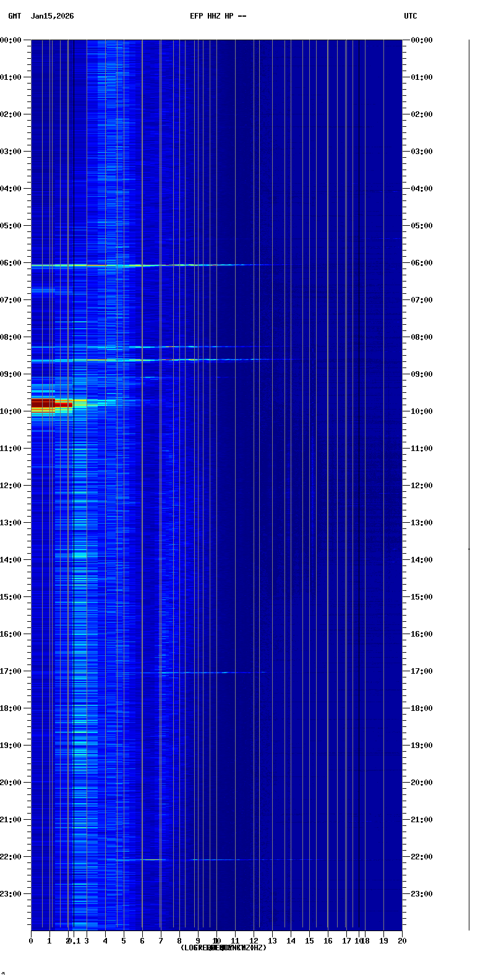Click the GMT label in the top-left corner

coord(14,16)
